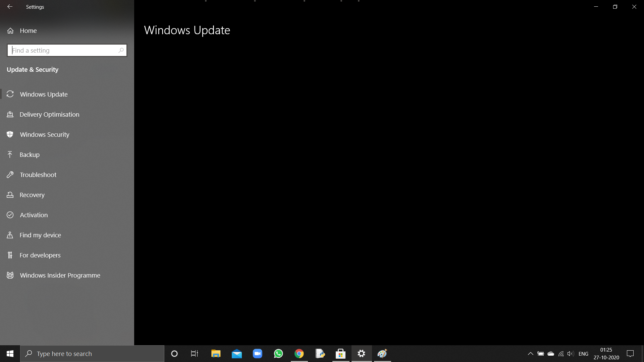
Task: Open Troubleshoot settings
Action: coord(38,175)
